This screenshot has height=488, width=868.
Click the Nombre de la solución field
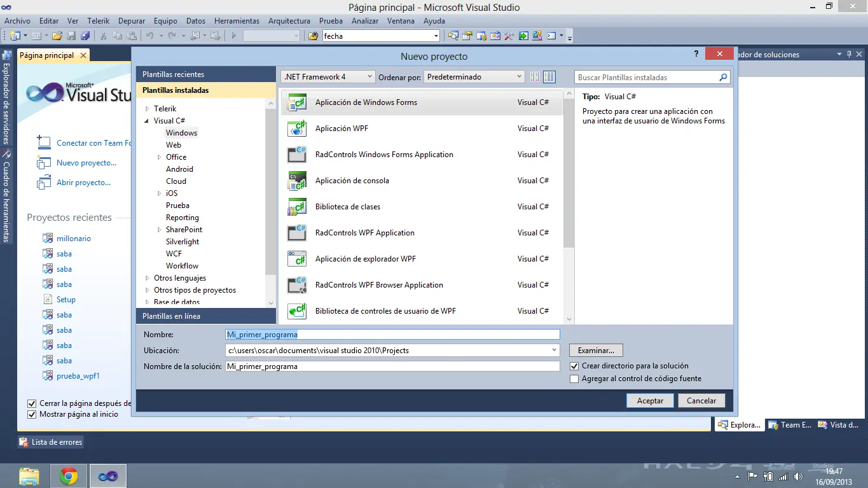[x=392, y=366]
